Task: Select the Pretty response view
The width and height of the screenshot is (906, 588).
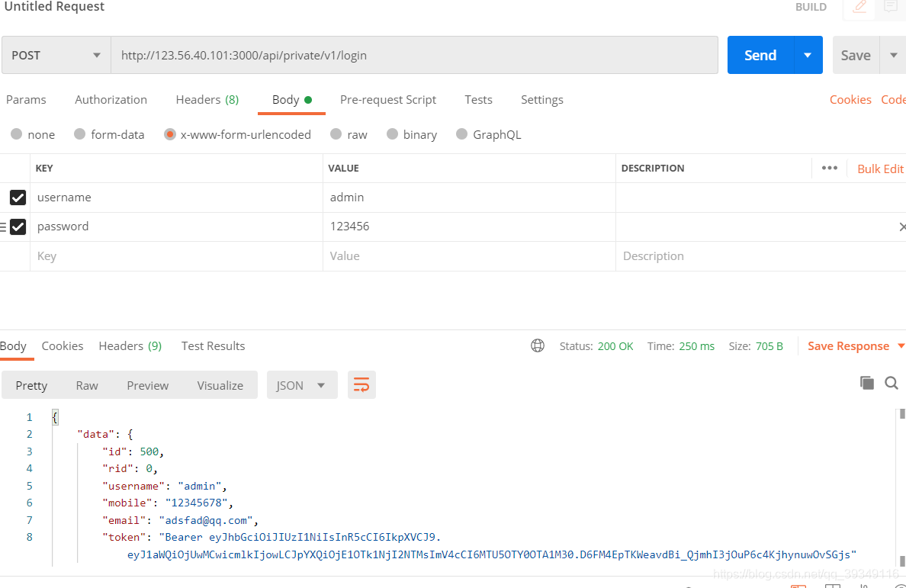Action: pyautogui.click(x=32, y=385)
